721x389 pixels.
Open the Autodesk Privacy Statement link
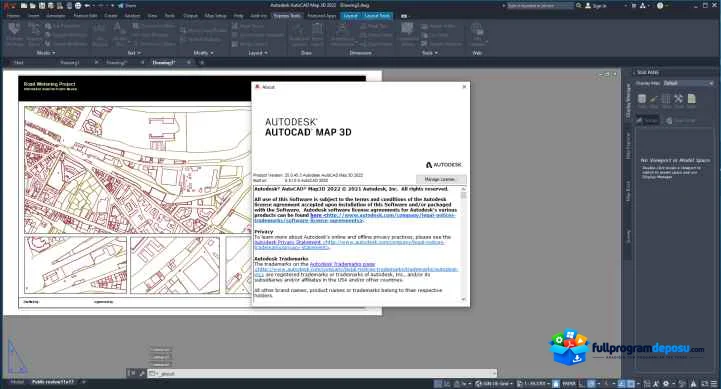(288, 242)
